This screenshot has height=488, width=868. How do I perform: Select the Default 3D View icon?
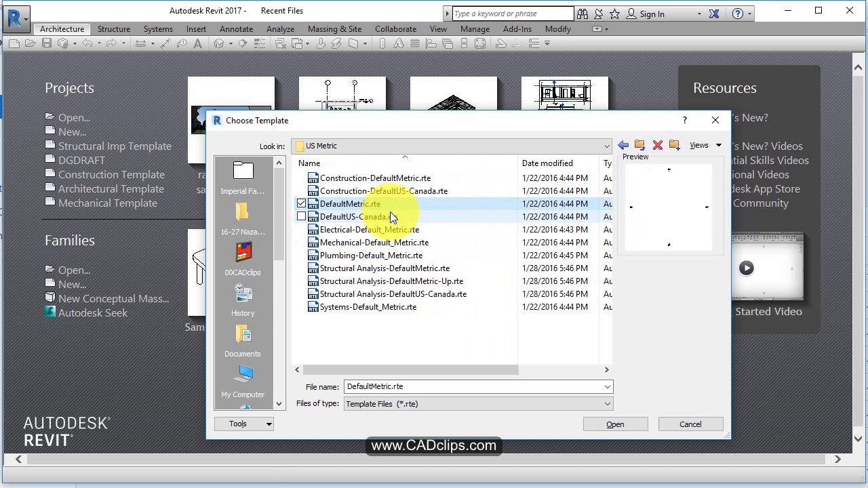(x=219, y=43)
